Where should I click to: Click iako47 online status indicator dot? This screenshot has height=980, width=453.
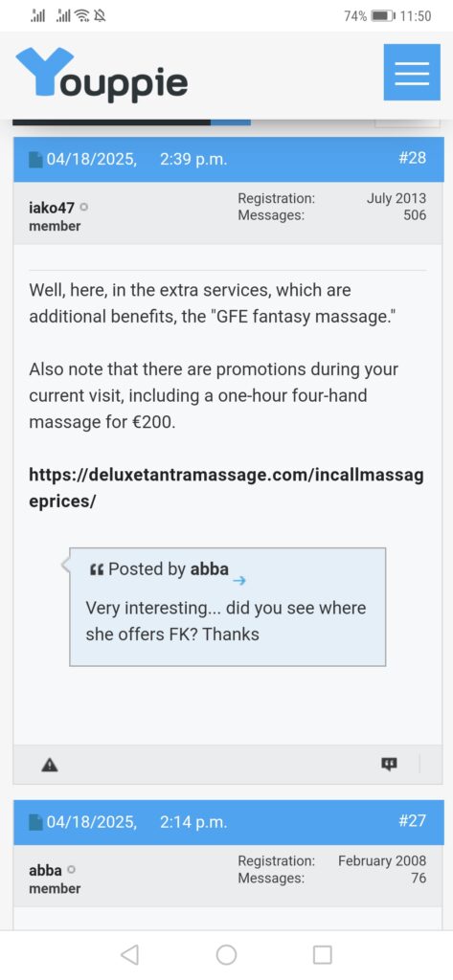tap(84, 208)
